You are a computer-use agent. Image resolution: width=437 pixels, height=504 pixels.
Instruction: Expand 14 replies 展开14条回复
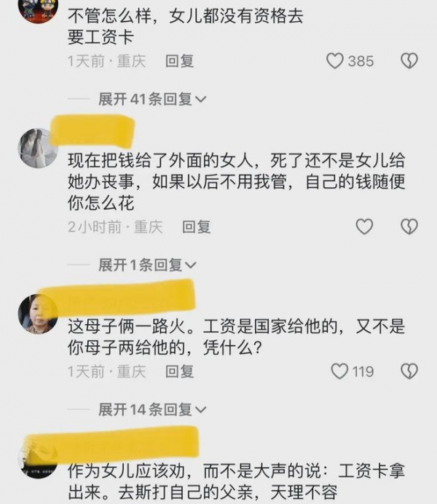point(152,409)
